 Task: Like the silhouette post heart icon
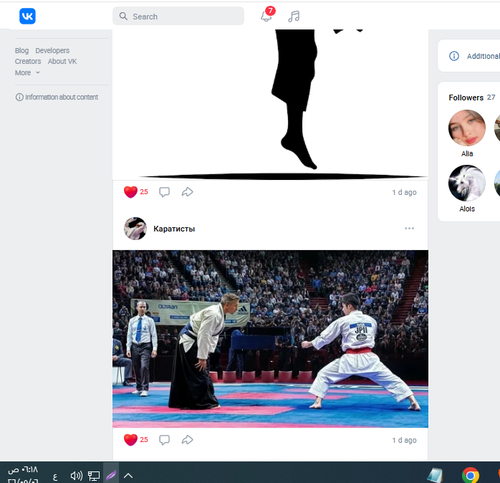click(130, 192)
